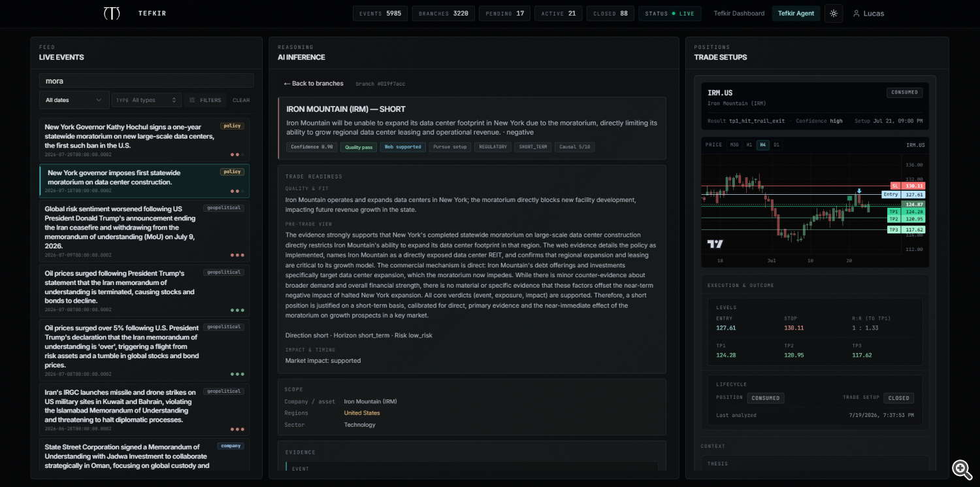The image size is (980, 487).
Task: Go back to branches
Action: 313,84
